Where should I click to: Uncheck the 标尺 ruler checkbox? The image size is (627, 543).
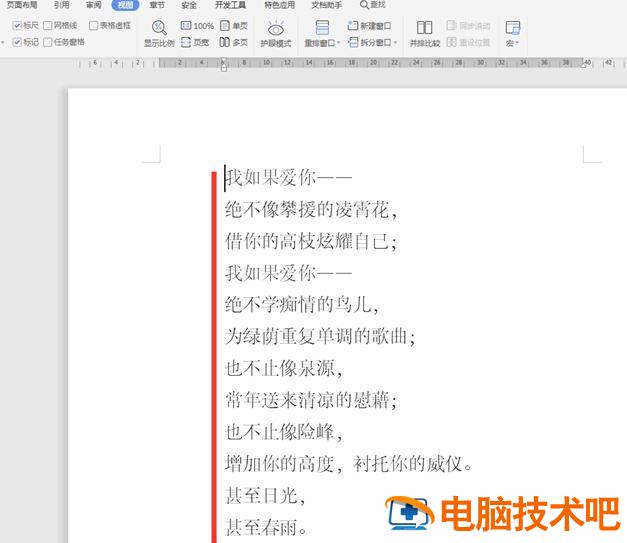(x=17, y=25)
